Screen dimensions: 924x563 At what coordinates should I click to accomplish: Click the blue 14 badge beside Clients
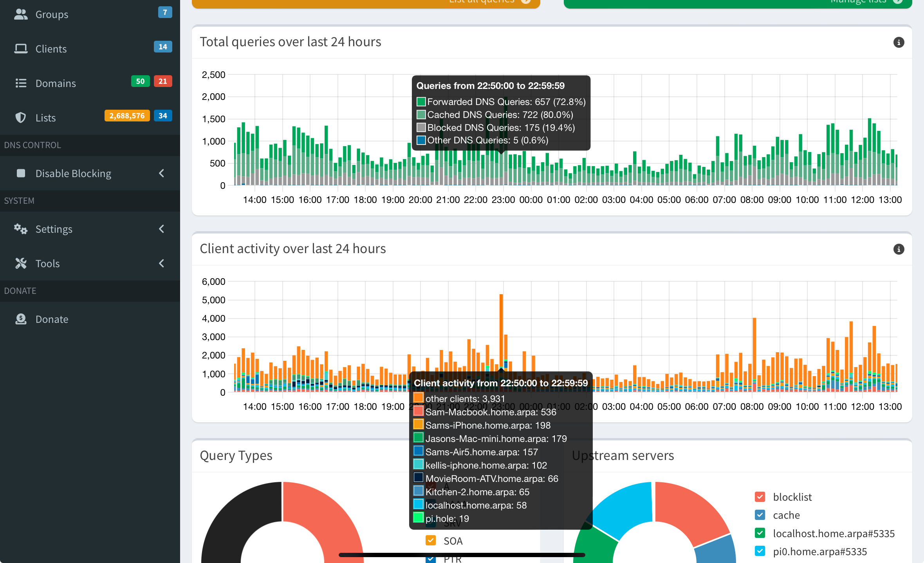click(163, 47)
